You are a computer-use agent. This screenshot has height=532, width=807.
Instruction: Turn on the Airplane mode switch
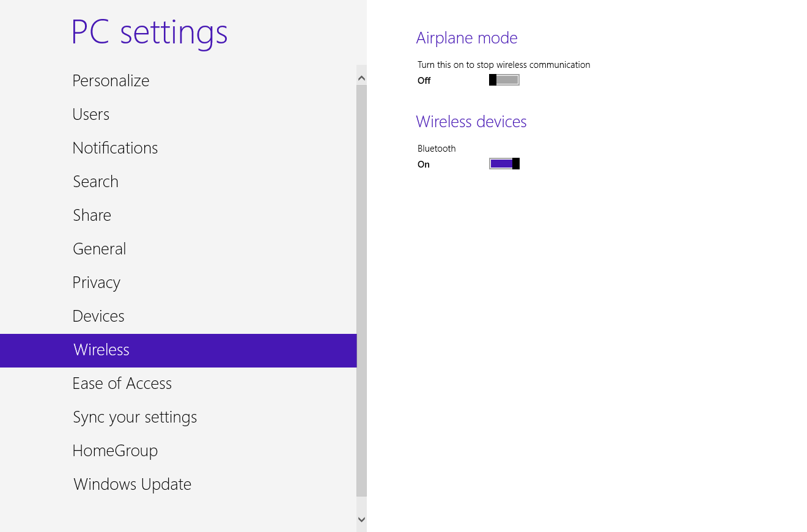click(504, 80)
